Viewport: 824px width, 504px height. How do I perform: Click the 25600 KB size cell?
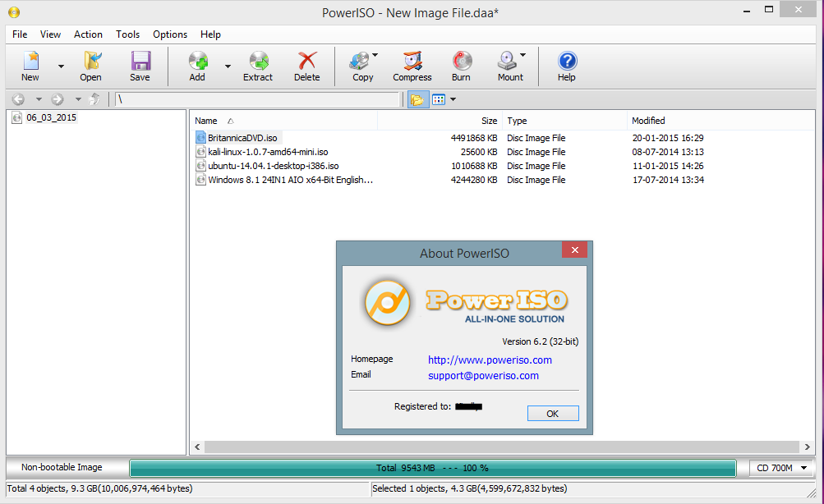point(479,152)
